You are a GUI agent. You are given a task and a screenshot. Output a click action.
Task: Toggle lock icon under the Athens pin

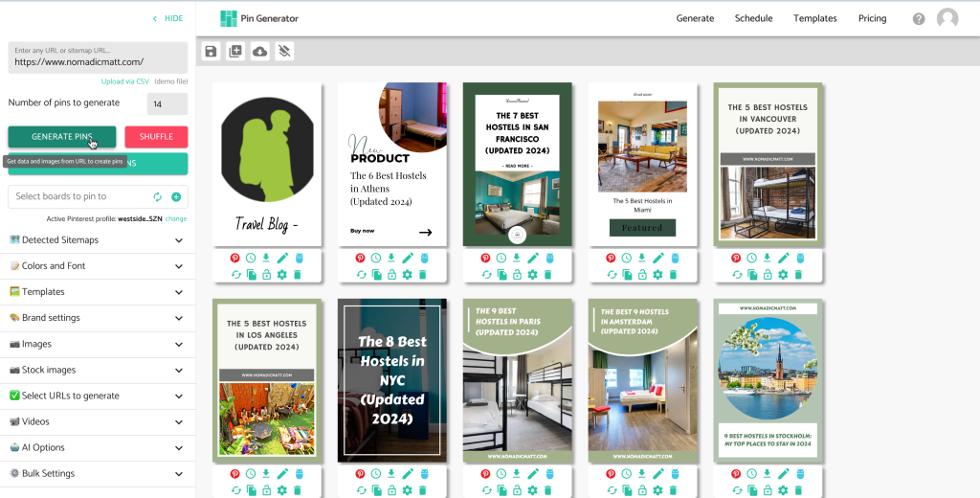tap(391, 275)
